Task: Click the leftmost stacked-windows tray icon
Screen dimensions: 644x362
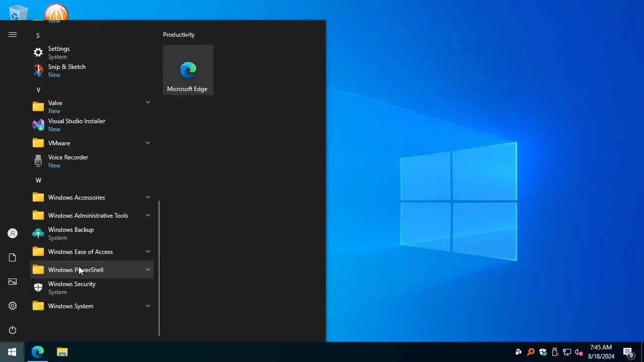Action: [x=518, y=352]
